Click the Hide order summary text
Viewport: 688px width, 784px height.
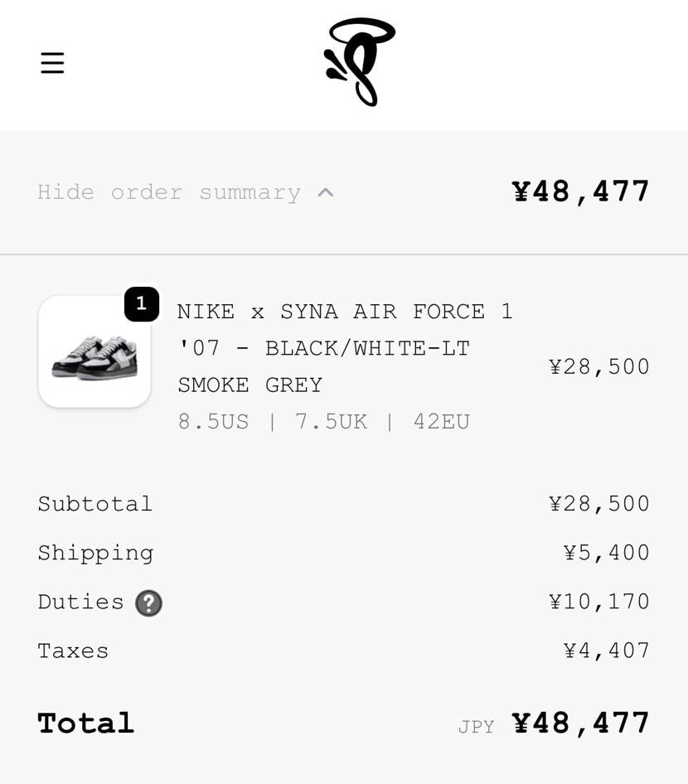point(168,192)
